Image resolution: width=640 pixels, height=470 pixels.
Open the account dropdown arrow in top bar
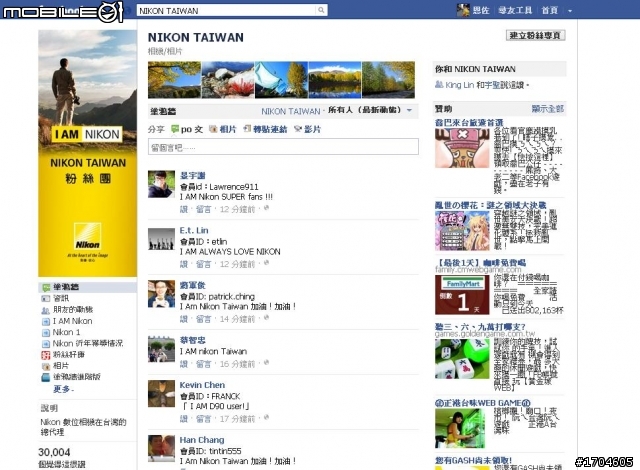point(570,11)
